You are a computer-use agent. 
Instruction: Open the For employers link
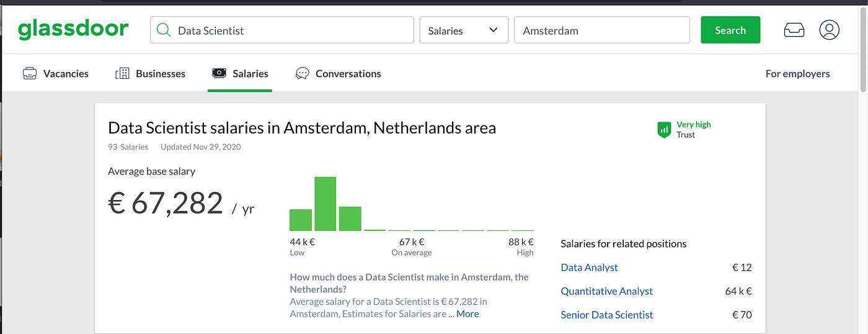797,73
